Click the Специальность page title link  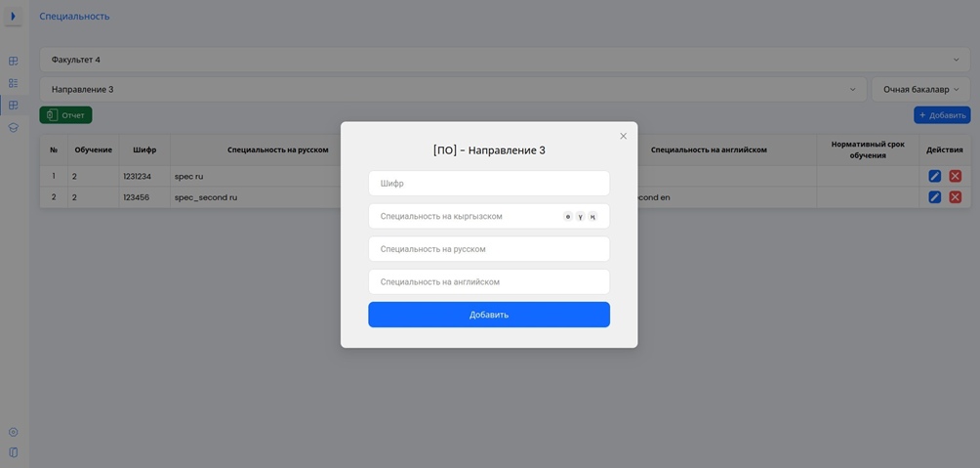pos(74,17)
